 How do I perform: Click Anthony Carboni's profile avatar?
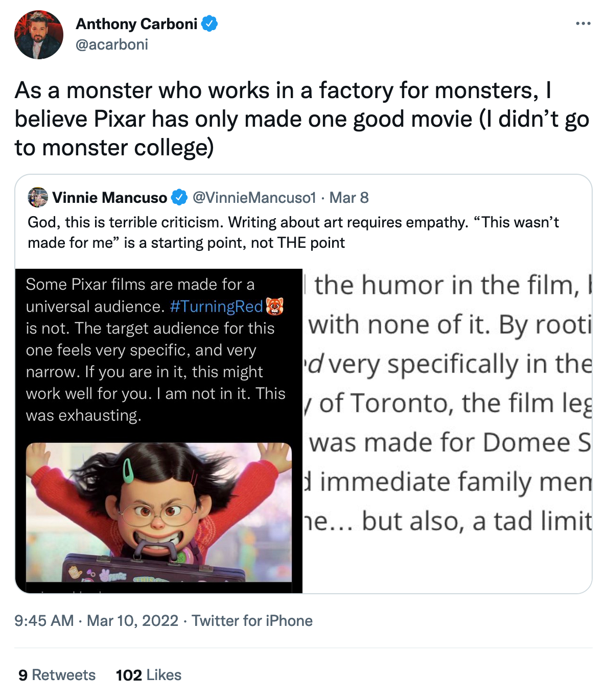click(x=39, y=35)
